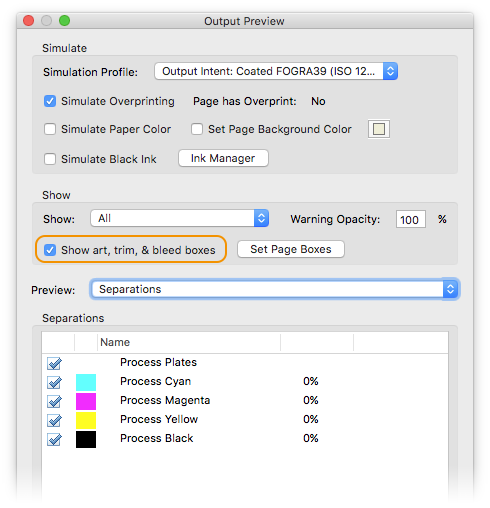Expand the Show dropdown set to All
This screenshot has height=508, width=490.
click(179, 218)
